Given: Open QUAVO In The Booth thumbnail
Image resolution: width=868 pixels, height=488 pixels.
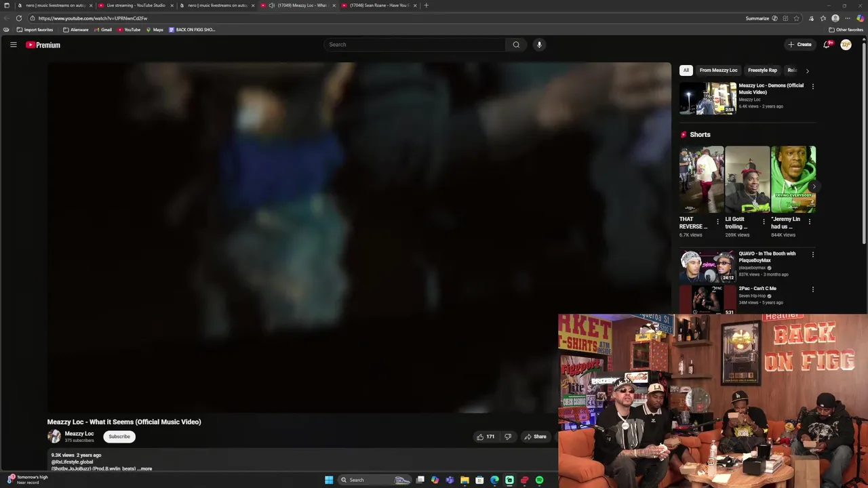Looking at the screenshot, I should tap(707, 266).
